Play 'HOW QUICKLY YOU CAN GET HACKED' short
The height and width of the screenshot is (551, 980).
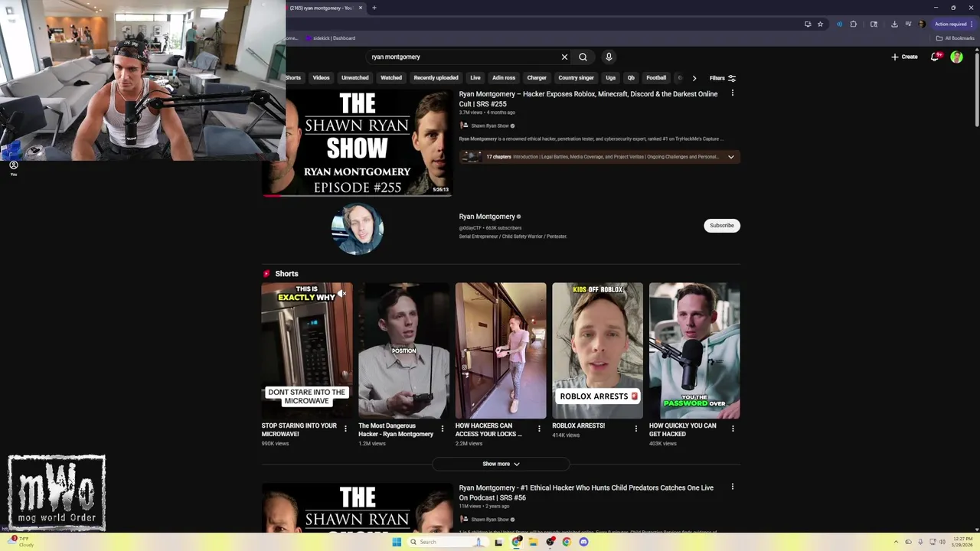694,350
